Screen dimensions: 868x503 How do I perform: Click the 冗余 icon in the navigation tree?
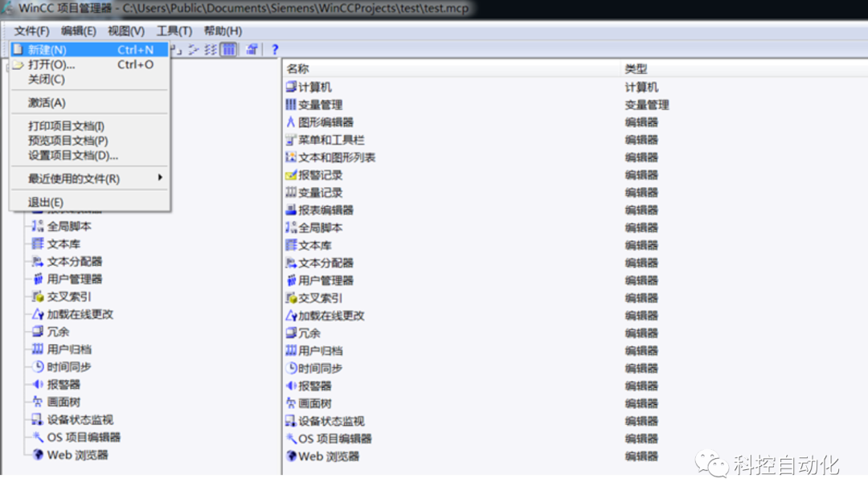click(38, 332)
